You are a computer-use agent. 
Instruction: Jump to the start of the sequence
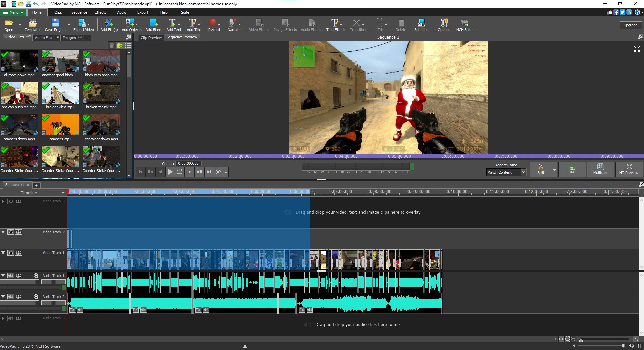pos(141,172)
